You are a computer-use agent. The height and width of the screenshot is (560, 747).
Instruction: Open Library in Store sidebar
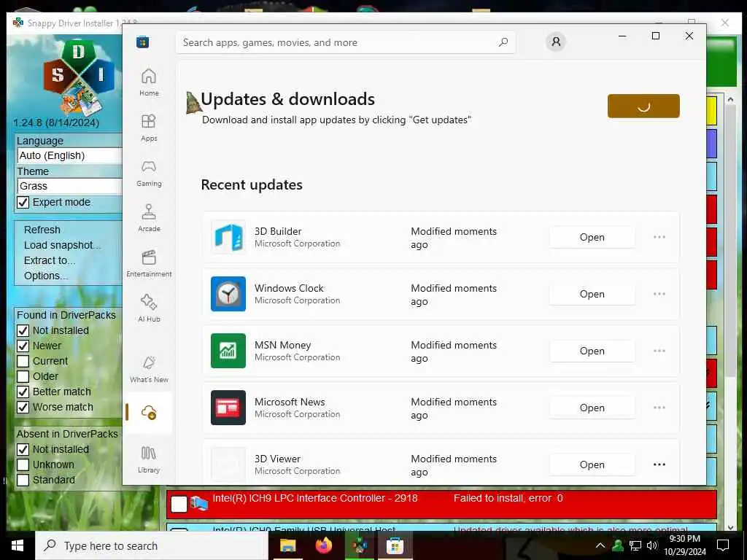pyautogui.click(x=149, y=459)
